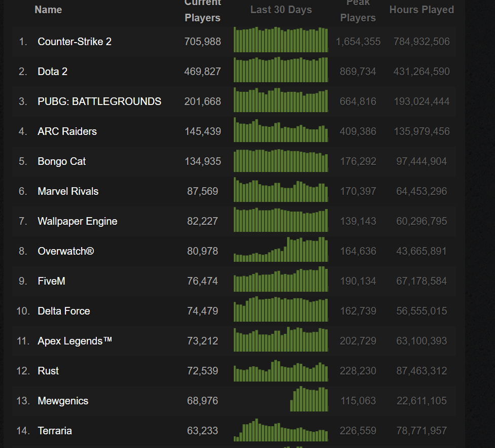Open the Dota 2 game link

[52, 72]
